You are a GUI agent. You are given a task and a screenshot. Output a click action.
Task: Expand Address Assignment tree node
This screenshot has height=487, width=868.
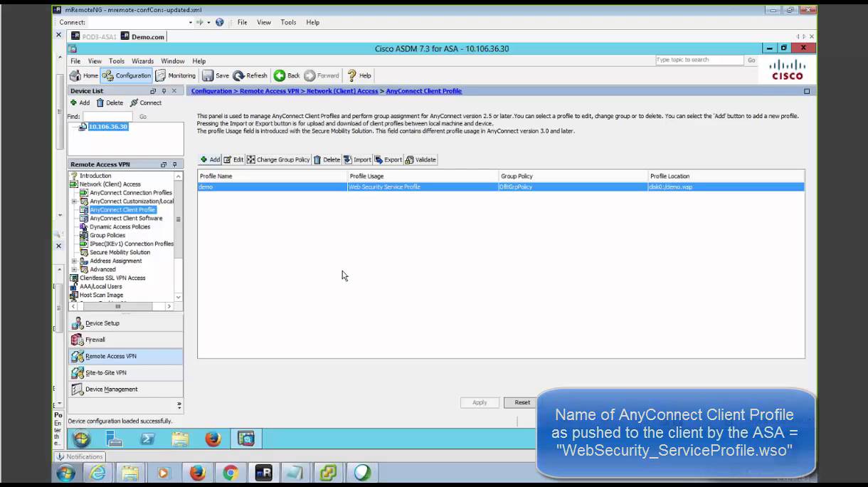tap(74, 261)
